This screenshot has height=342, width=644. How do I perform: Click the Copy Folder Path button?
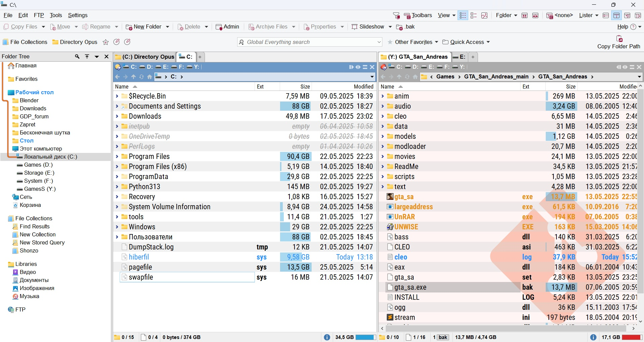coord(619,43)
